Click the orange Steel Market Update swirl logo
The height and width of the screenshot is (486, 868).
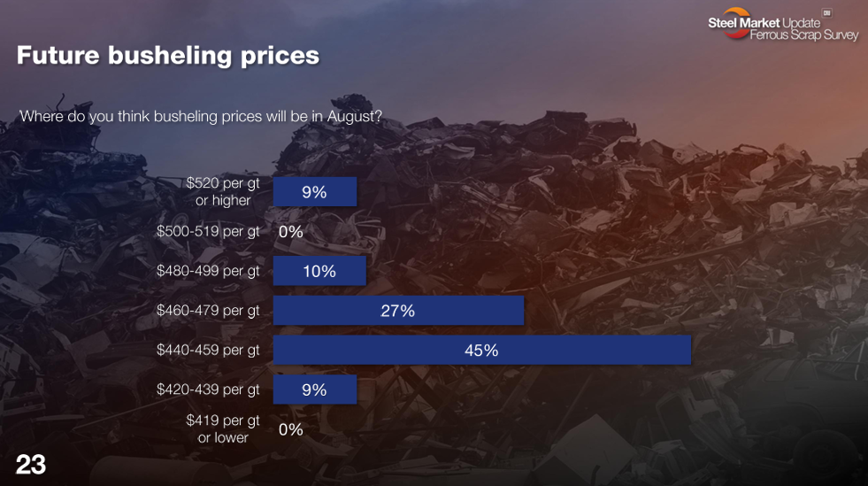tap(736, 22)
